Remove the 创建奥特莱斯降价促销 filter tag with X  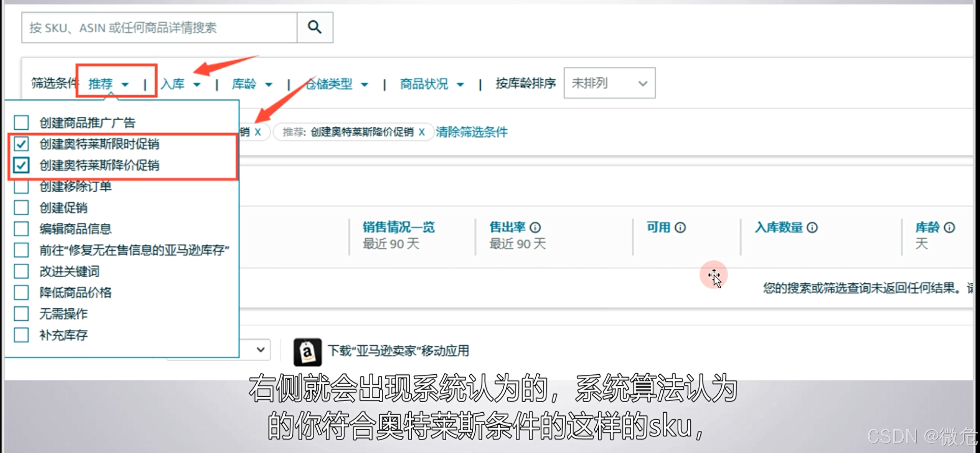click(x=422, y=132)
